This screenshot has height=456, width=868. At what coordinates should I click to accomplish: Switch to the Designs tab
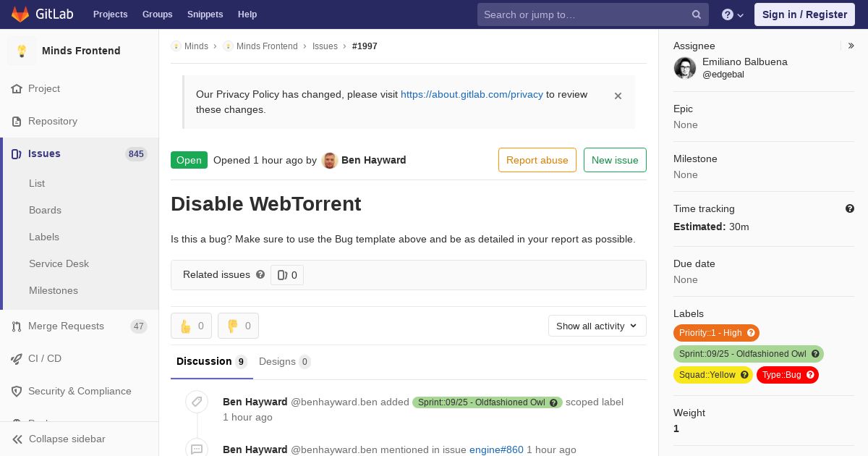pyautogui.click(x=285, y=361)
